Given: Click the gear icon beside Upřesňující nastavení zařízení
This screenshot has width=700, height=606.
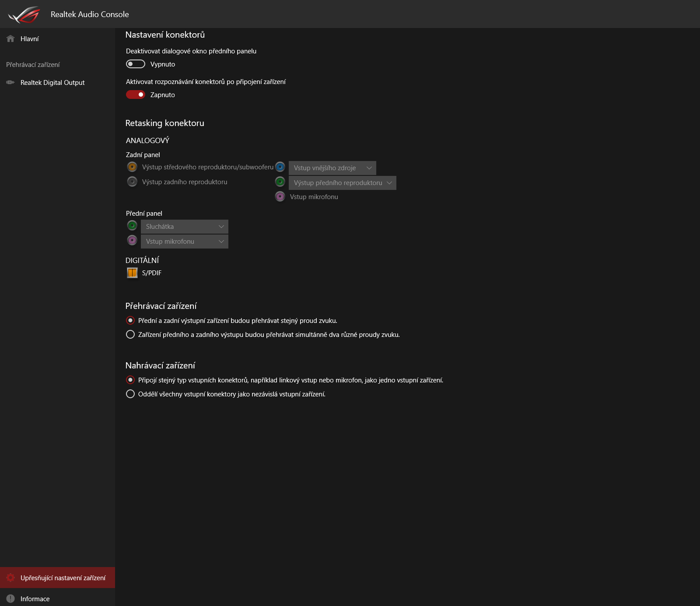Looking at the screenshot, I should point(10,578).
